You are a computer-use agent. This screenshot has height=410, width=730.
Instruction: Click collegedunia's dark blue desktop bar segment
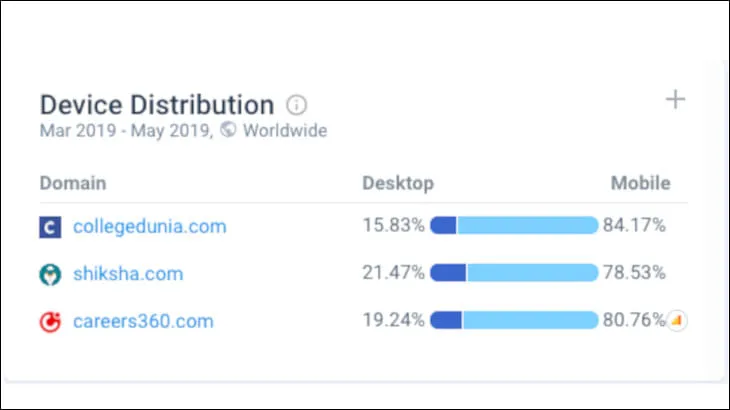pyautogui.click(x=443, y=226)
